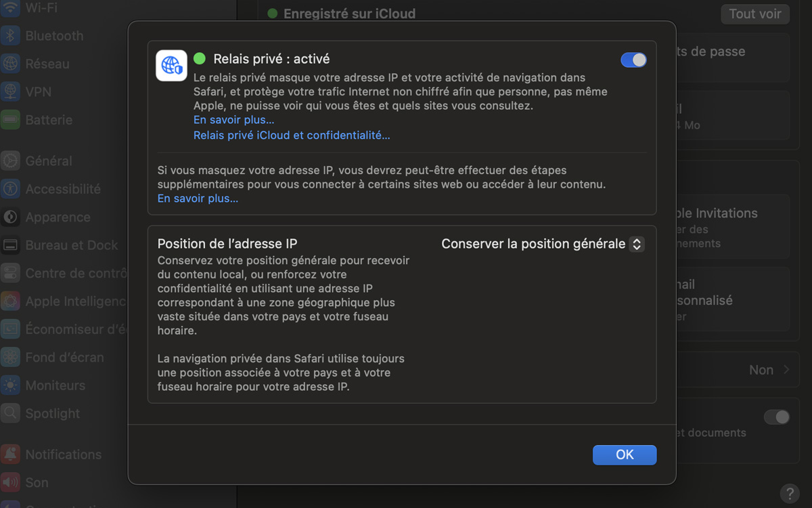Open the 'Relais privé iCloud et confidentialité' link

tap(292, 135)
